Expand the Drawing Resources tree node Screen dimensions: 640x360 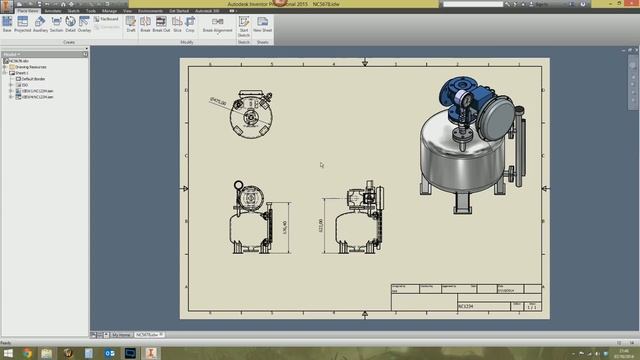(5, 67)
